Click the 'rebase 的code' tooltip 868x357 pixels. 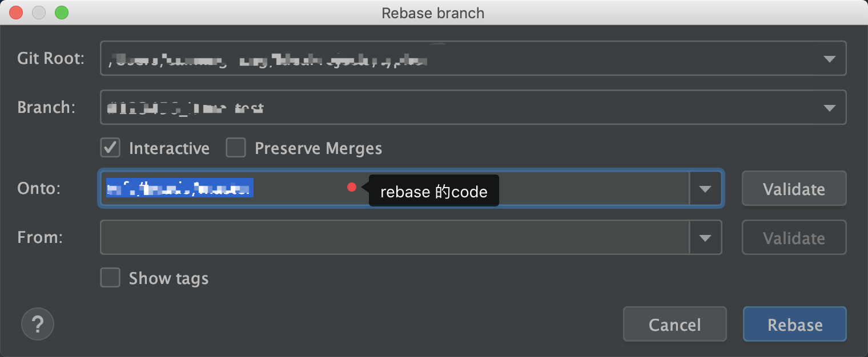click(x=433, y=192)
